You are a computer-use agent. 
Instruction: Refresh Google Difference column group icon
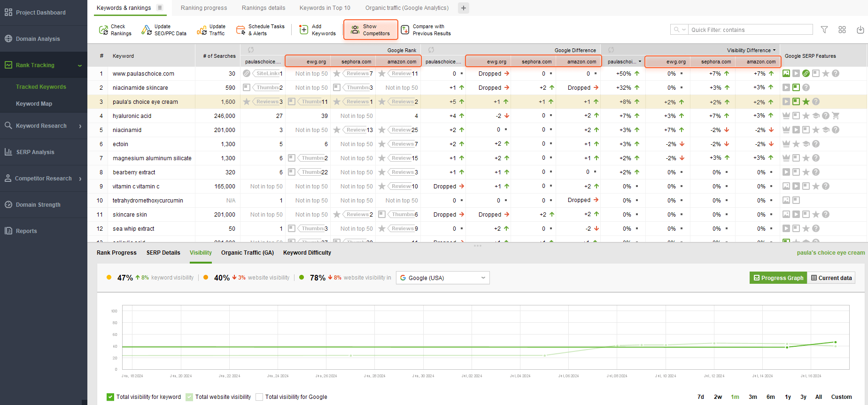coord(431,50)
